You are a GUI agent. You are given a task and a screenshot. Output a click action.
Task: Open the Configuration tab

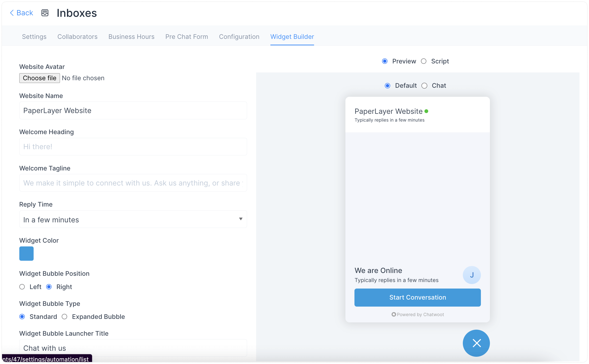point(239,37)
